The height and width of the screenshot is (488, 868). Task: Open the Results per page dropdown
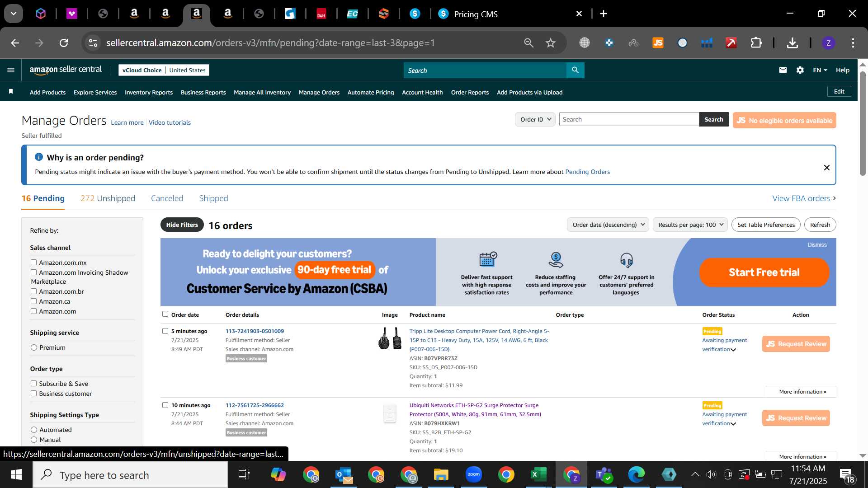point(690,225)
